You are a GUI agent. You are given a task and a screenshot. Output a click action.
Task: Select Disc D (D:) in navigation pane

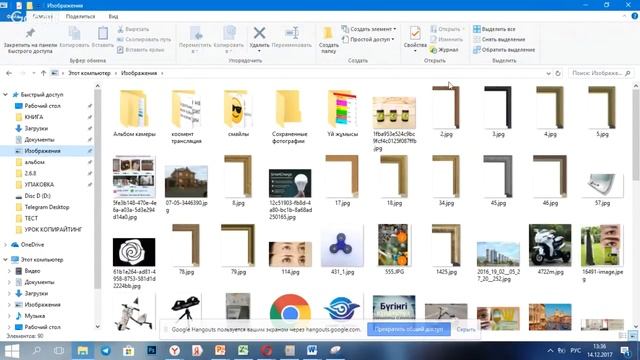tap(38, 196)
